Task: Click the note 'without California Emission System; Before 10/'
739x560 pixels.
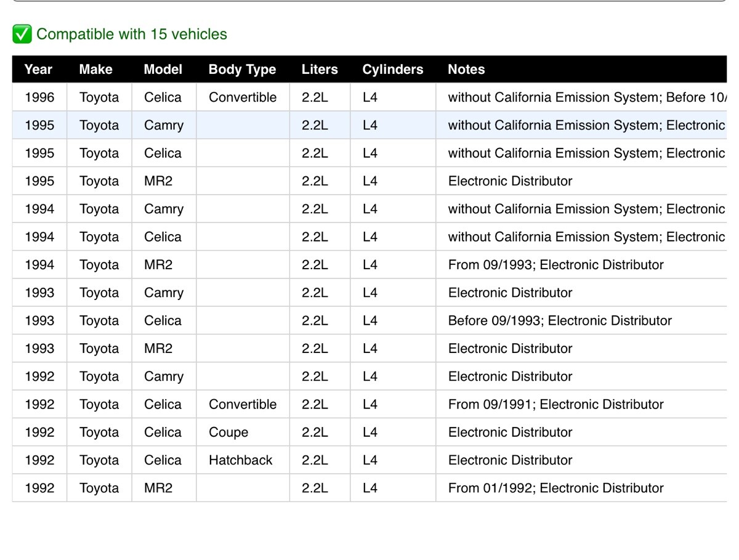Action: (x=588, y=97)
